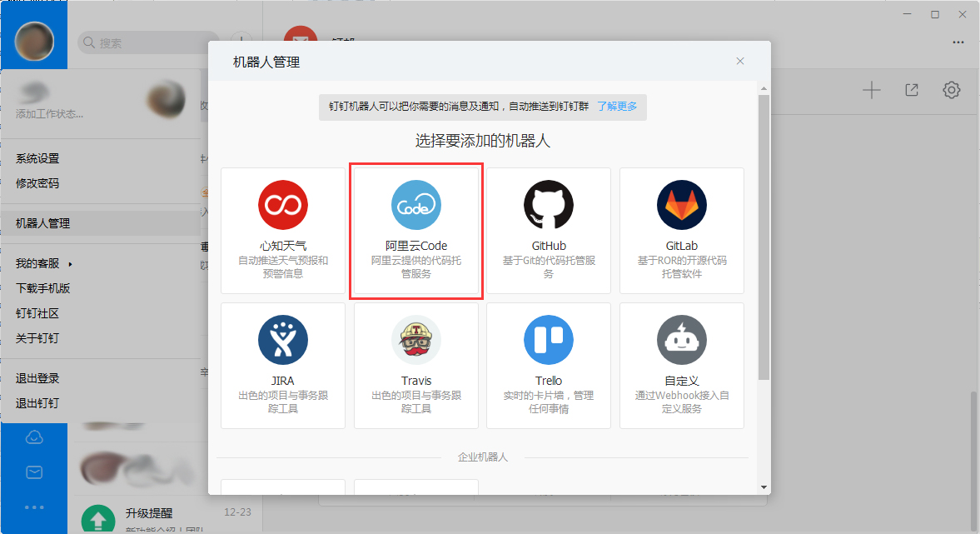Click the cloud icon in the left sidebar
Screen dimensions: 980x534
pyautogui.click(x=34, y=436)
